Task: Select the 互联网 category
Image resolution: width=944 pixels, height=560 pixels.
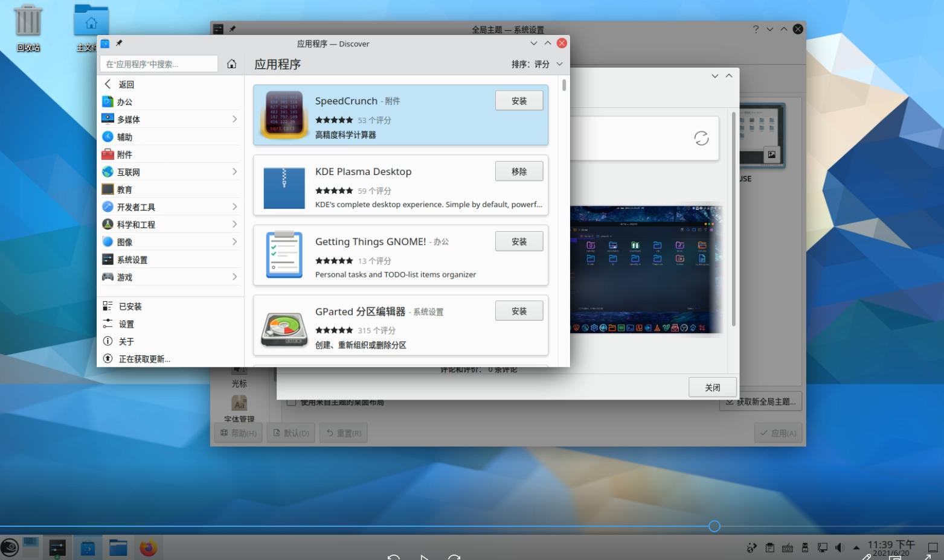Action: (129, 171)
